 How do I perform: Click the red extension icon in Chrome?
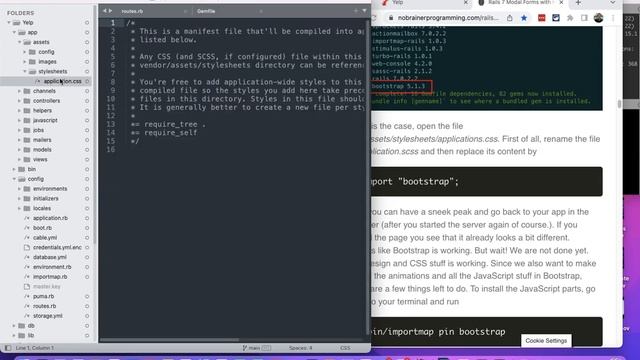(541, 18)
